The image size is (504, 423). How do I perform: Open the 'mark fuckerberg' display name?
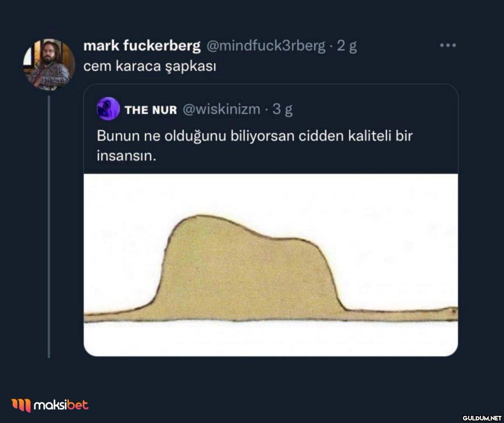142,46
